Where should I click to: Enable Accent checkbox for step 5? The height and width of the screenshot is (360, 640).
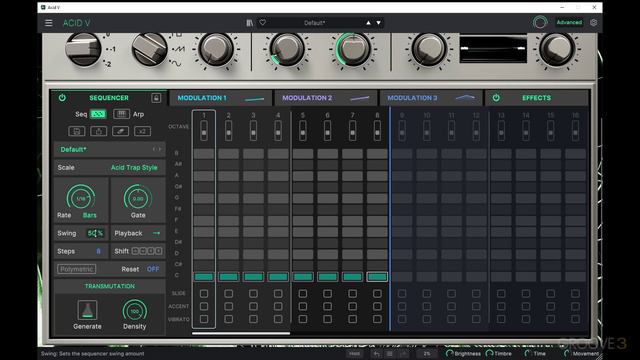(303, 306)
